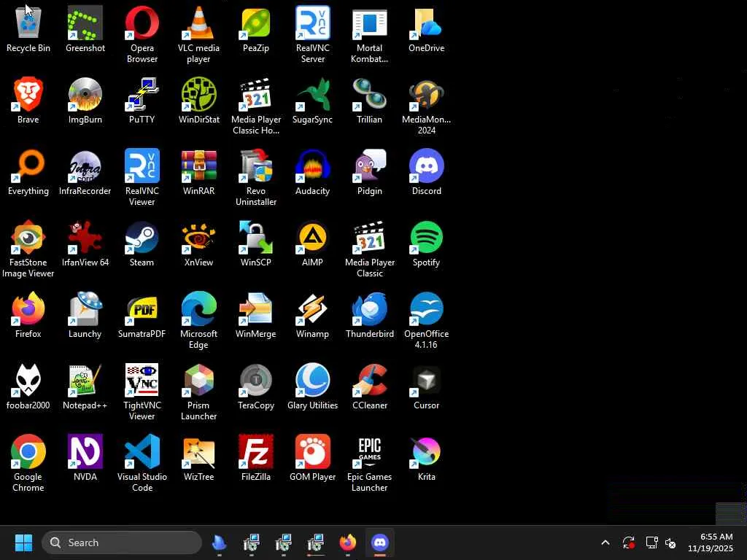Screen dimensions: 747x560
Task: Select the Greenshot desktop shortcut
Action: (85, 23)
